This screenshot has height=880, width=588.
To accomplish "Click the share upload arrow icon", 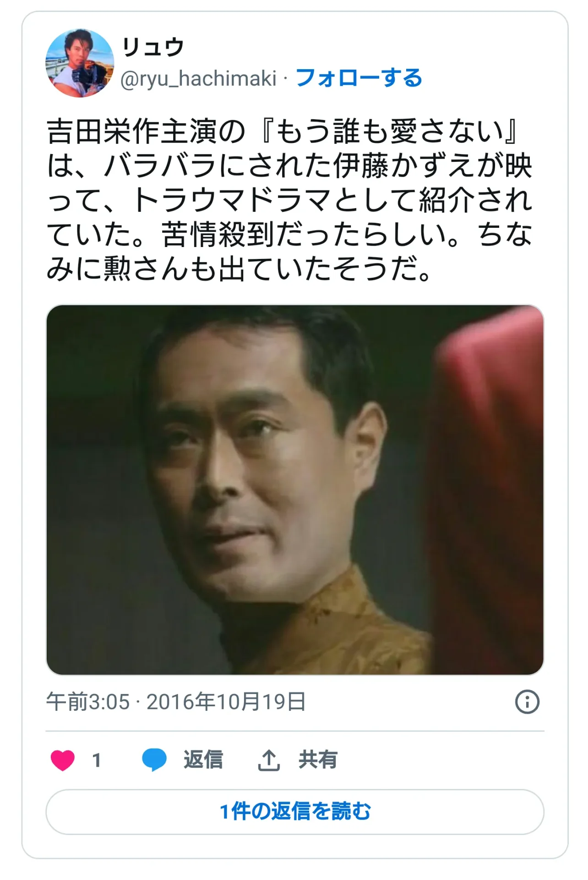I will 269,760.
